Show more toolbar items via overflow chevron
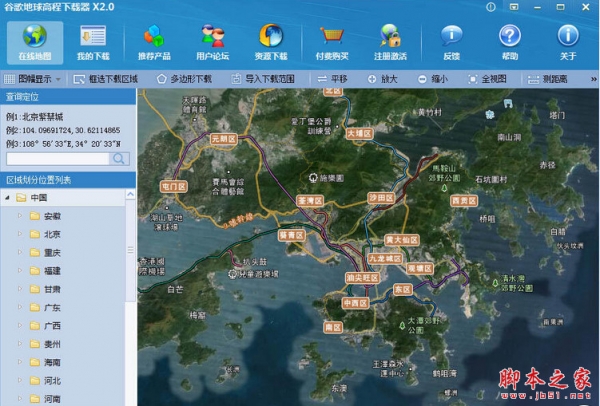600x406 pixels. [593, 79]
